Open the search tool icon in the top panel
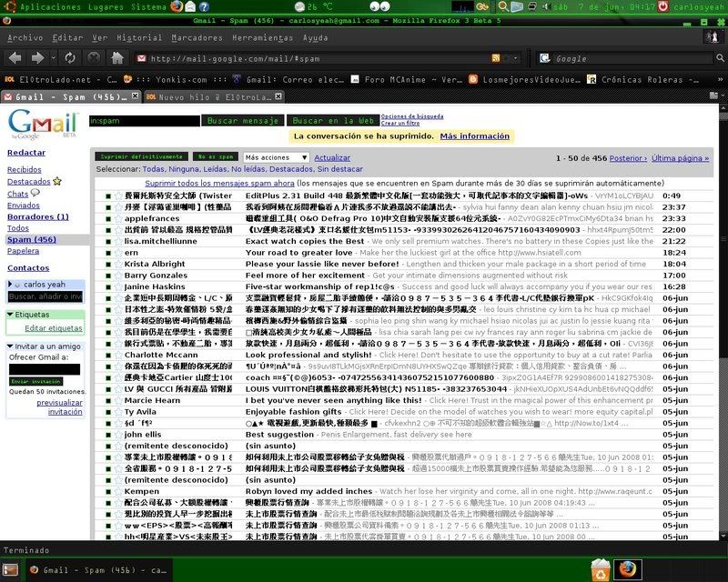The image size is (728, 582). point(503,6)
